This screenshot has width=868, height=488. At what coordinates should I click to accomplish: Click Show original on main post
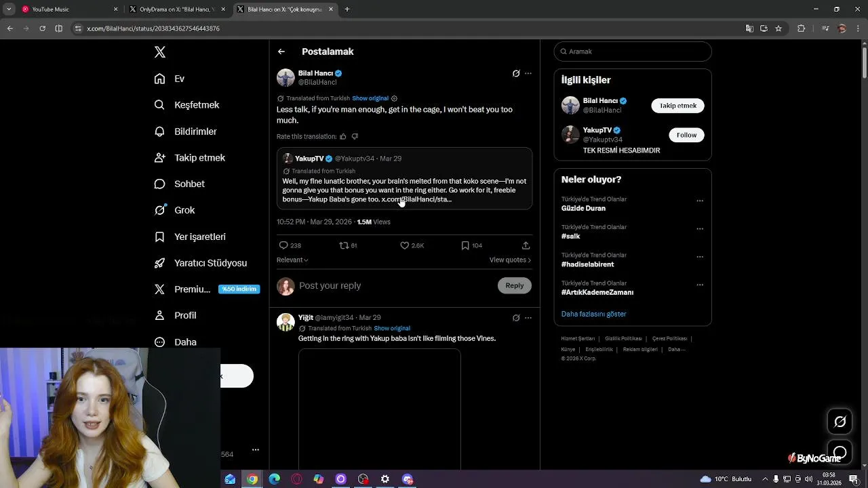click(x=370, y=98)
